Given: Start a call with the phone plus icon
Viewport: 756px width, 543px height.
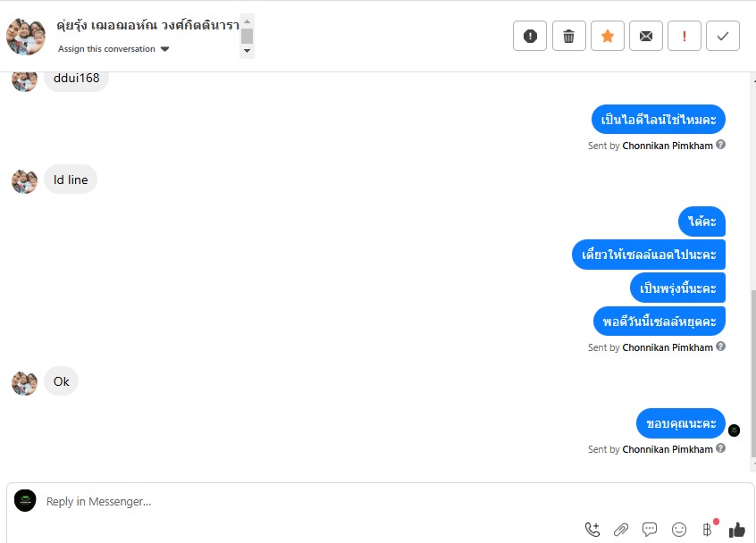Looking at the screenshot, I should (x=592, y=530).
